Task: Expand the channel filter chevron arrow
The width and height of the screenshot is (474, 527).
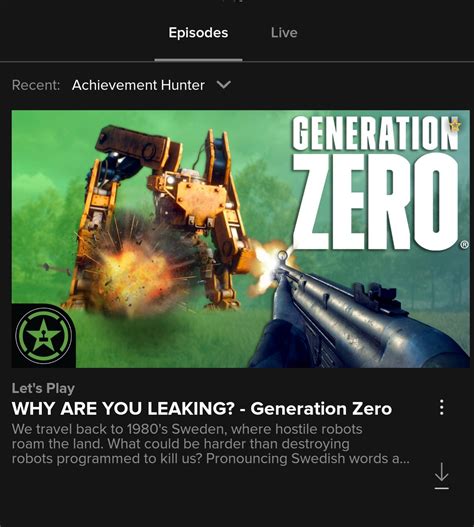Action: pyautogui.click(x=224, y=85)
